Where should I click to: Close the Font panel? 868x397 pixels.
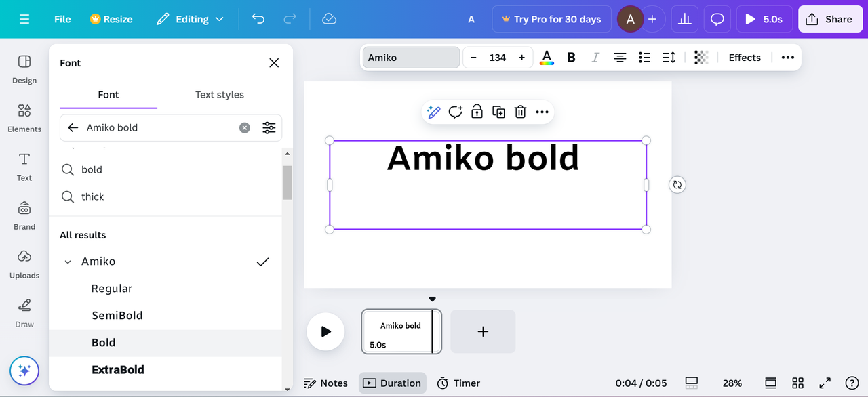pyautogui.click(x=274, y=63)
